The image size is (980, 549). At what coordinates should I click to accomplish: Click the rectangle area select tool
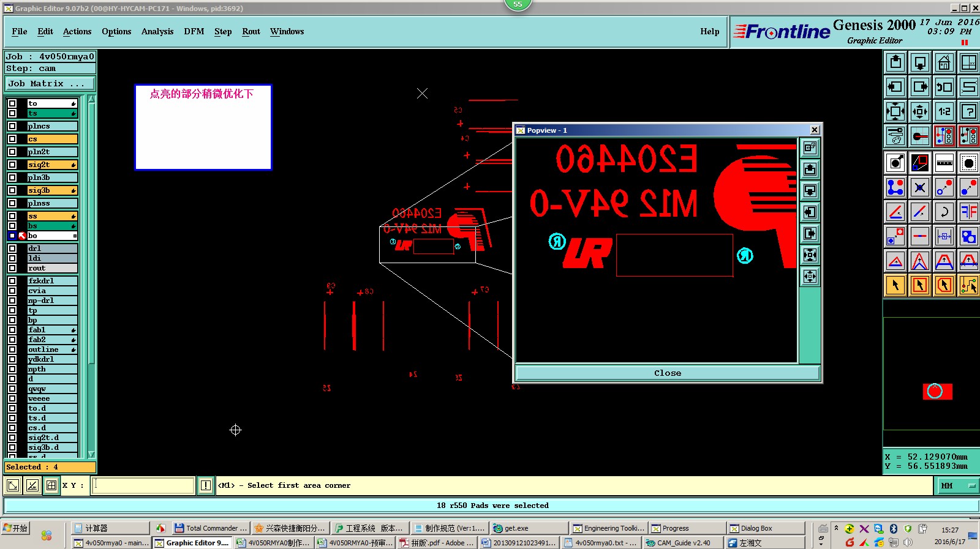click(x=920, y=285)
